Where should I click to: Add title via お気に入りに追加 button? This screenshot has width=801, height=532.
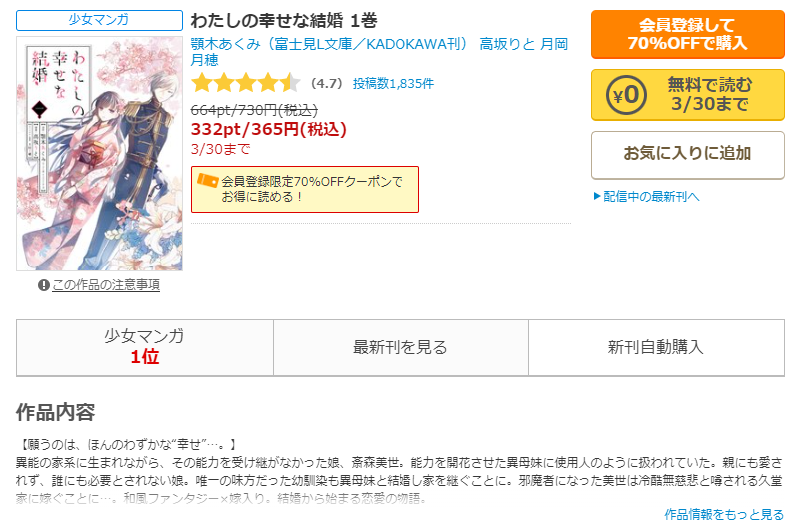click(687, 155)
